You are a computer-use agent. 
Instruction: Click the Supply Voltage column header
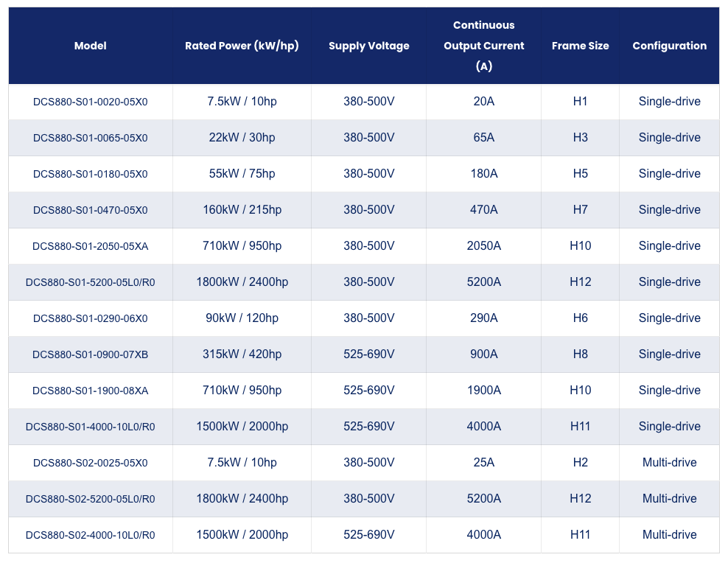pyautogui.click(x=368, y=46)
